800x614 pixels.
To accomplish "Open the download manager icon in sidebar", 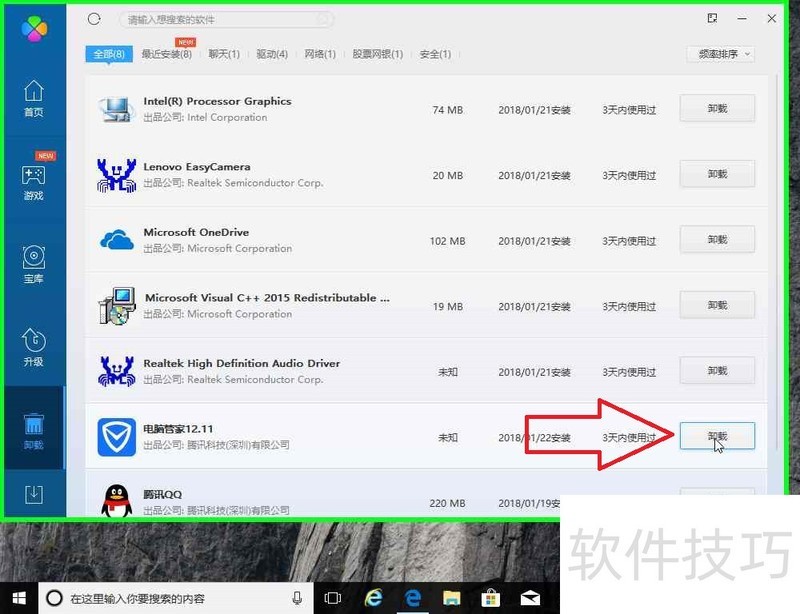I will click(34, 494).
